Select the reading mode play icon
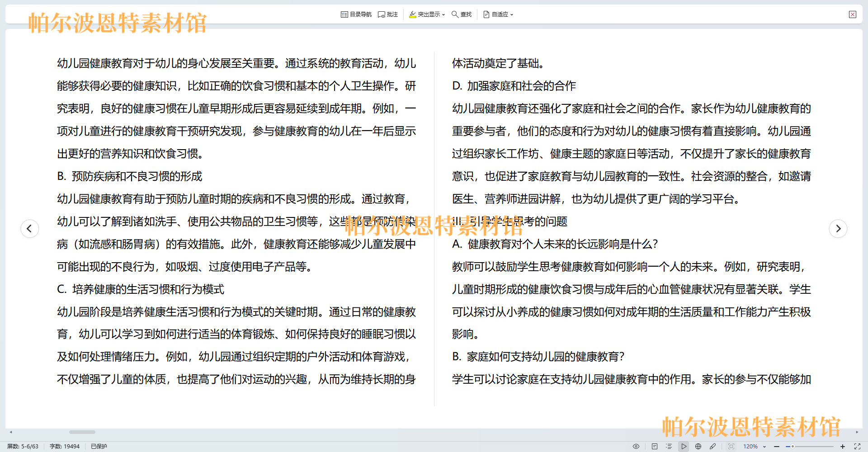Image resolution: width=868 pixels, height=452 pixels. [x=684, y=446]
